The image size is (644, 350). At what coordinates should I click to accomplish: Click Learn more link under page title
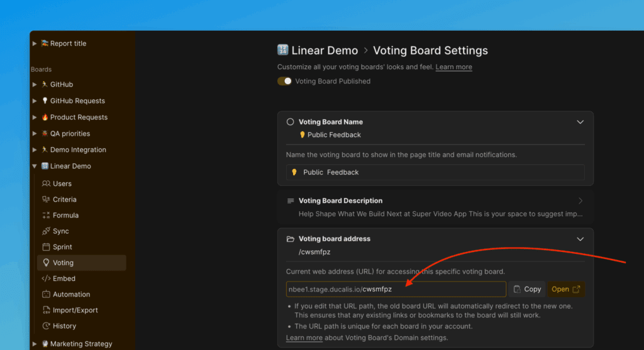coord(453,67)
